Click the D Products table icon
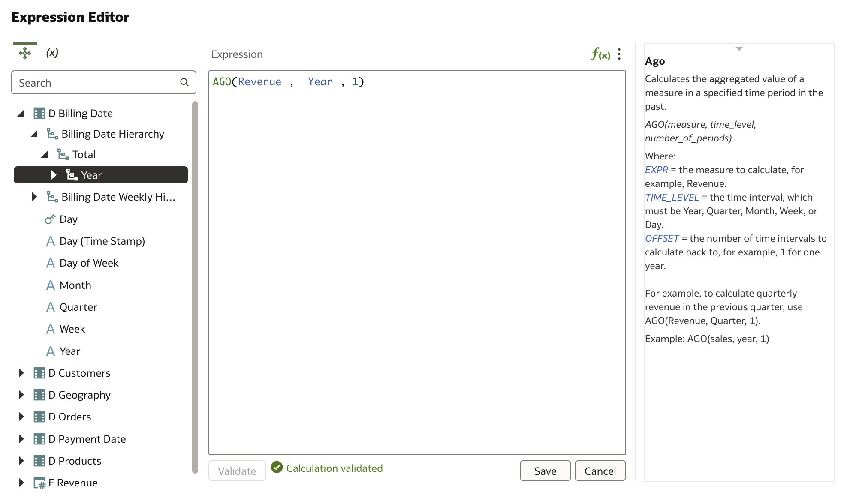The image size is (850, 504). (x=39, y=461)
